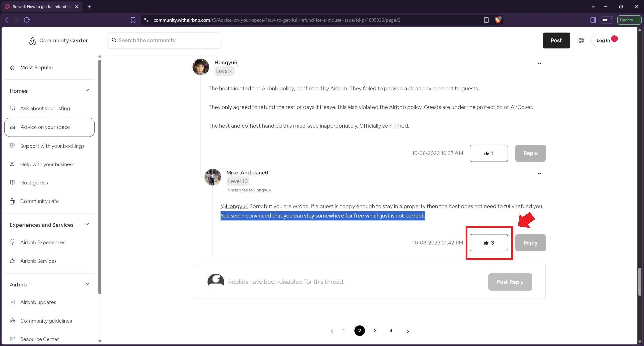Click the disabled Post Reply button

(510, 282)
